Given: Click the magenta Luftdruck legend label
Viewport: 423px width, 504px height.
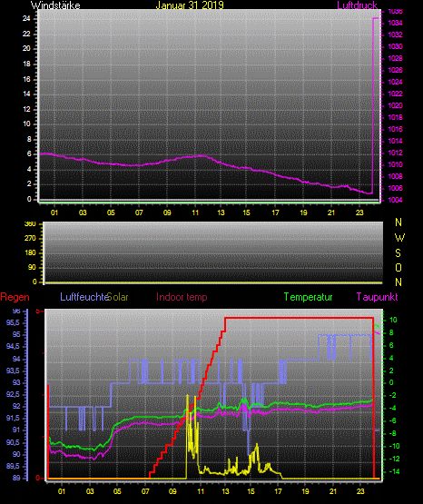Looking at the screenshot, I should (x=357, y=5).
